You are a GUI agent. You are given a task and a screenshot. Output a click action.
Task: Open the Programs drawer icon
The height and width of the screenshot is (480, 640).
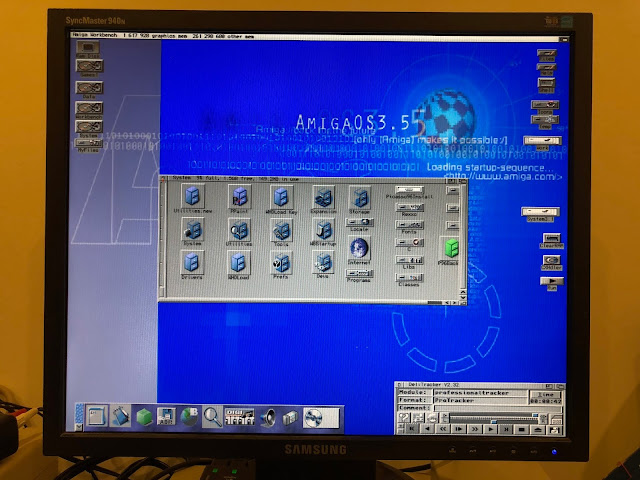359,273
